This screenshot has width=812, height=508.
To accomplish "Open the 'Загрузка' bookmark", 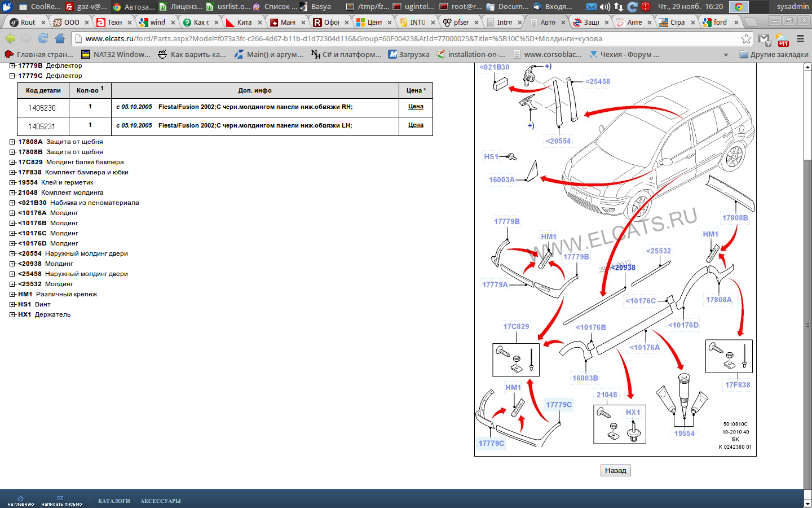I will [x=409, y=55].
